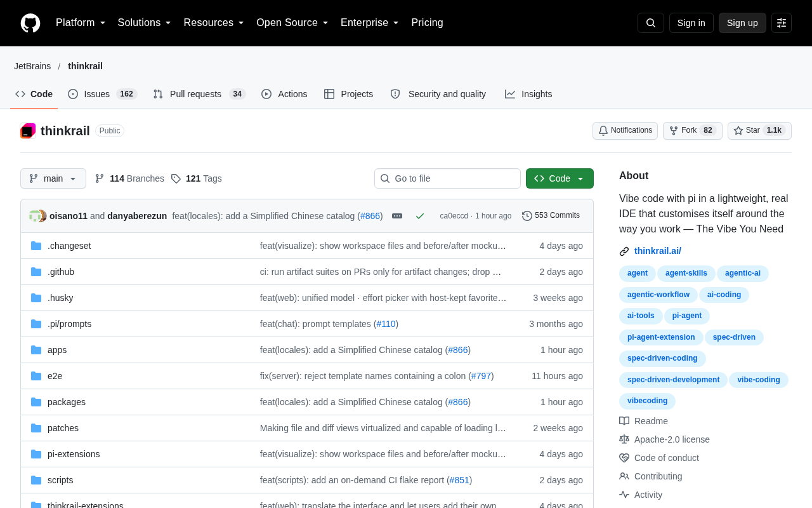Open Notifications bell button
The height and width of the screenshot is (508, 812).
(625, 131)
